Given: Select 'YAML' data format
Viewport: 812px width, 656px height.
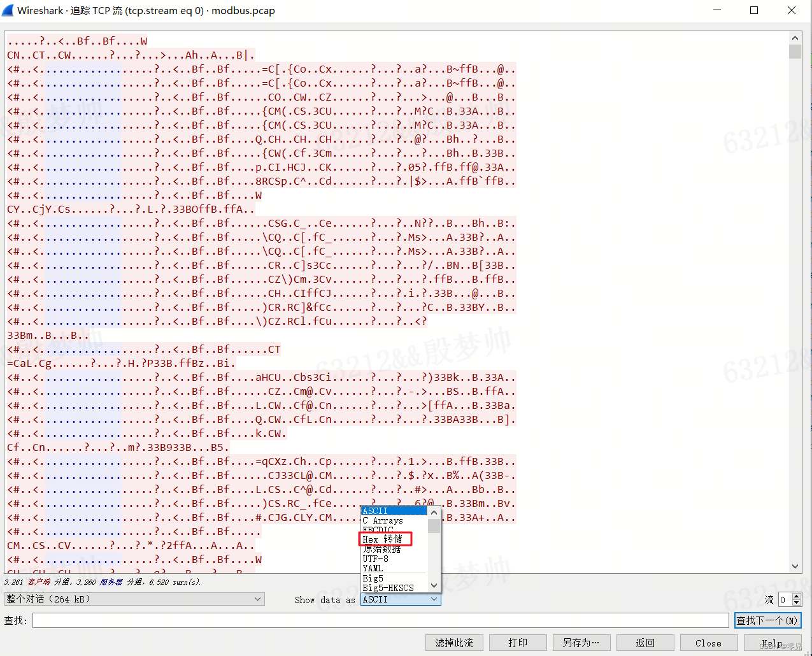Looking at the screenshot, I should 372,568.
